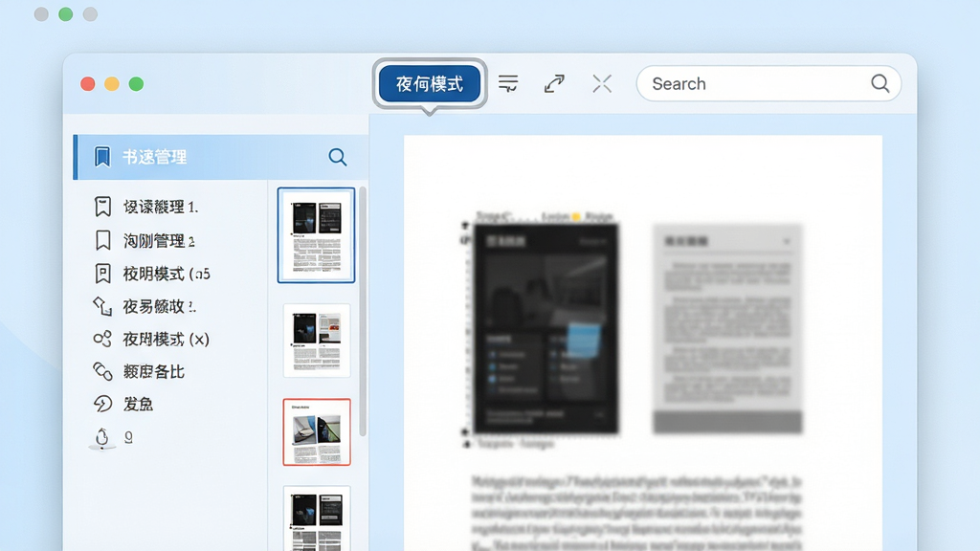Screen dimensions: 980x551
Task: Click into the Search input field
Action: click(x=768, y=84)
